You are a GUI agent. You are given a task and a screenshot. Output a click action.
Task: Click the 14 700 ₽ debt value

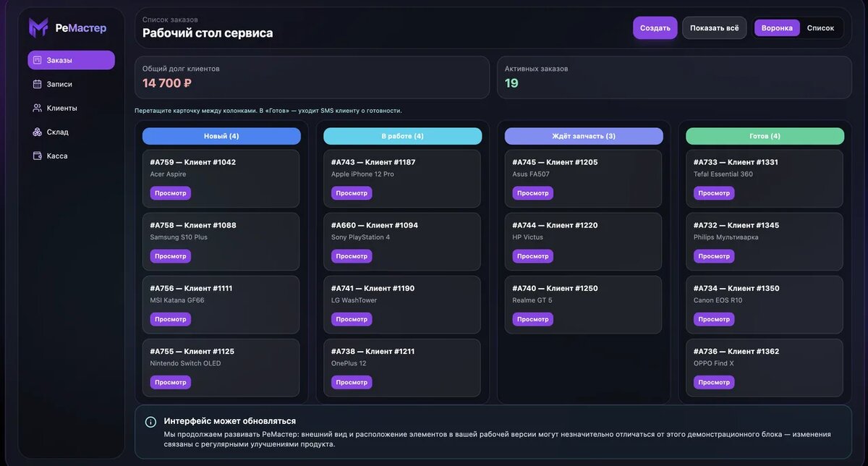point(167,83)
